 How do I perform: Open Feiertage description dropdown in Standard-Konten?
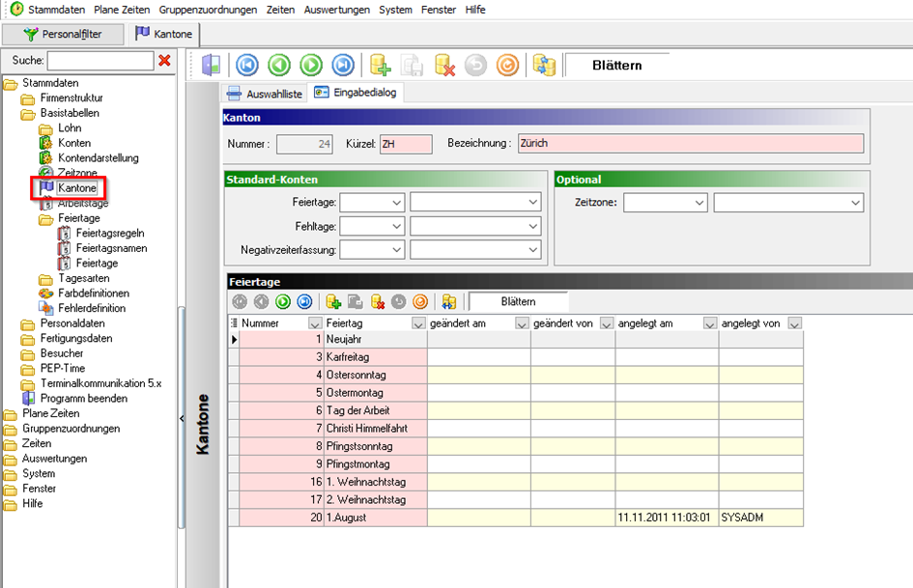[532, 203]
